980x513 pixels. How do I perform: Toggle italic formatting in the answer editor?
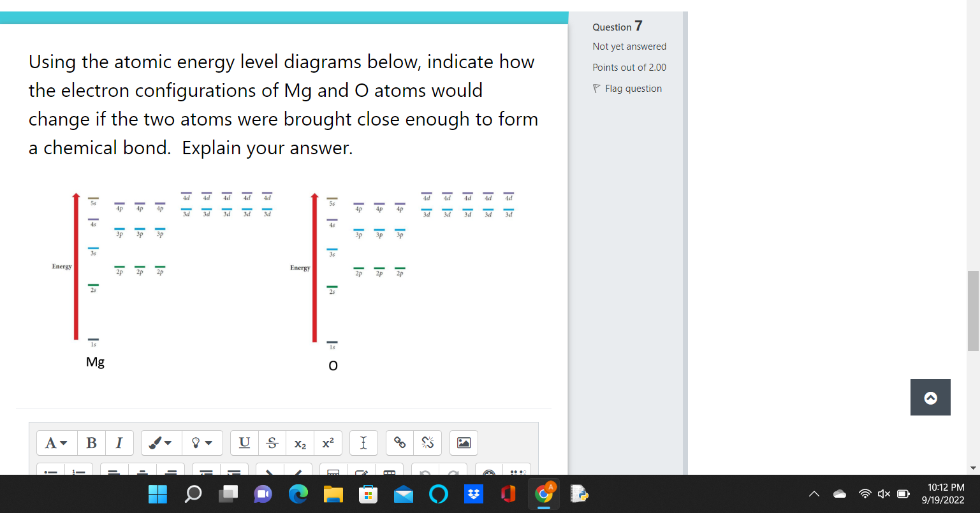pyautogui.click(x=119, y=443)
